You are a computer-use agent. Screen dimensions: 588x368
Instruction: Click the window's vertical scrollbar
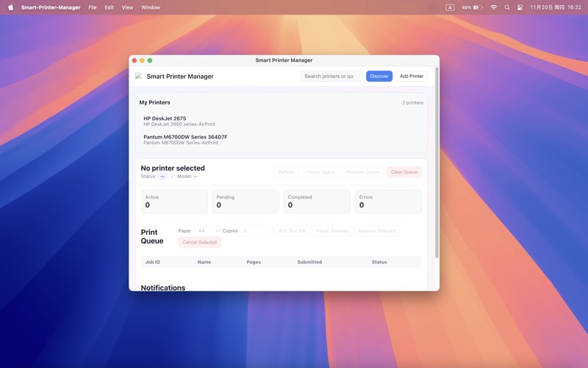click(x=437, y=162)
